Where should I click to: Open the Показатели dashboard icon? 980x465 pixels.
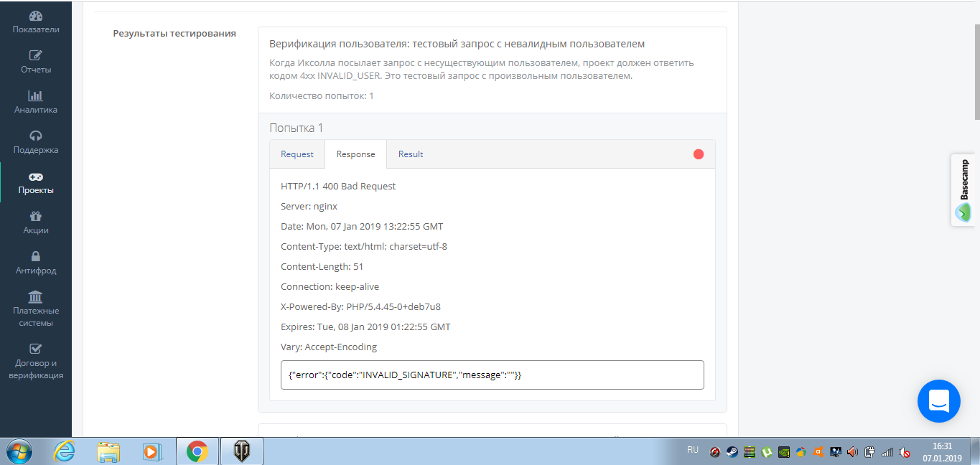click(x=36, y=16)
